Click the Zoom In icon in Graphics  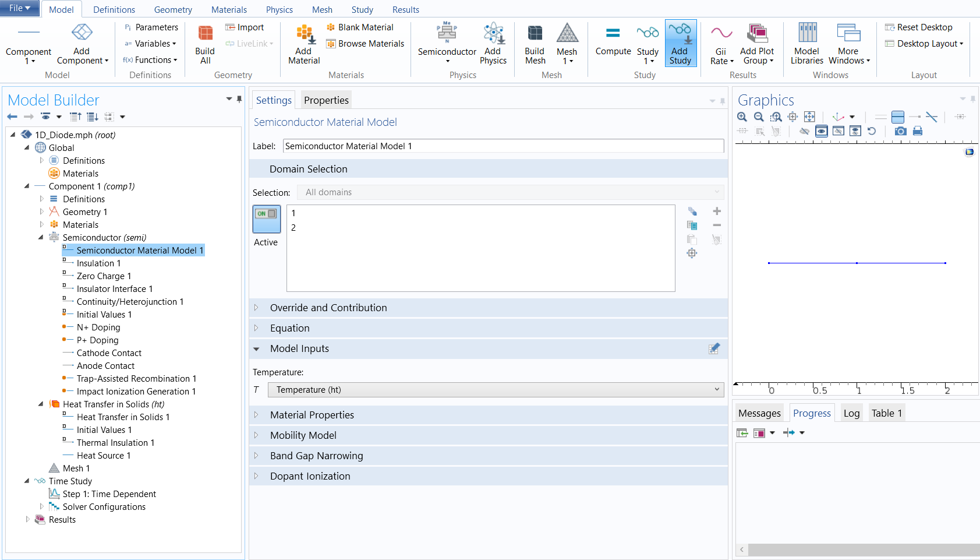coord(742,117)
